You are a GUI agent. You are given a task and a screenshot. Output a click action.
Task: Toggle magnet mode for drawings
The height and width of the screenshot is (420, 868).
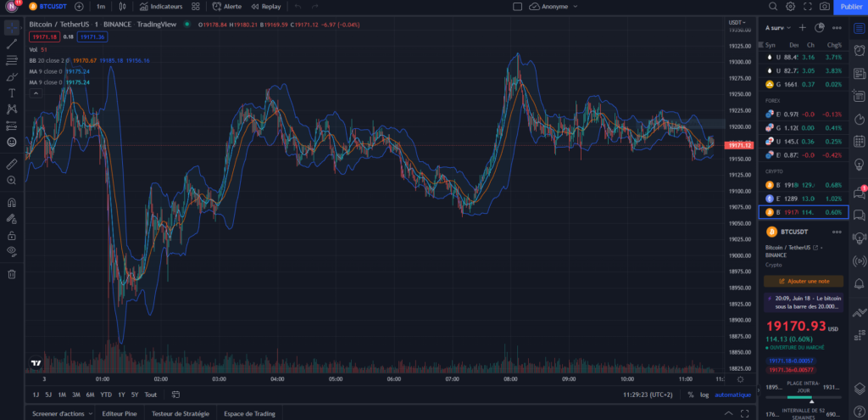point(12,202)
